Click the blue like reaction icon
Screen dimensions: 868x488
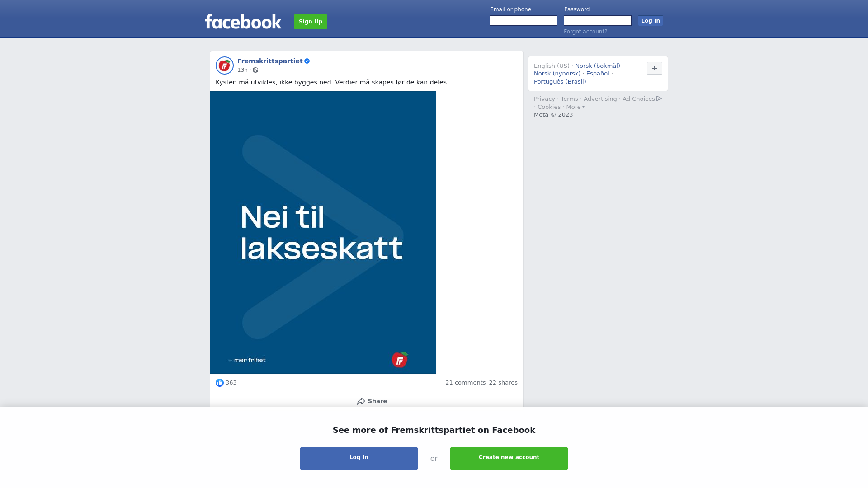tap(220, 383)
